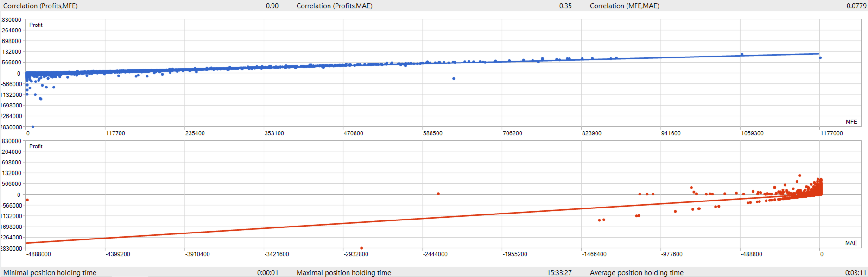Viewport: 868px width, 277px height.
Task: Click "Minimal position holding time" label
Action: pyautogui.click(x=50, y=273)
